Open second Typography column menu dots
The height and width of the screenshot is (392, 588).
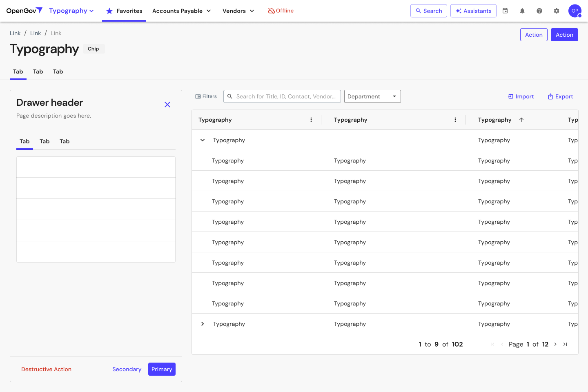(x=455, y=120)
